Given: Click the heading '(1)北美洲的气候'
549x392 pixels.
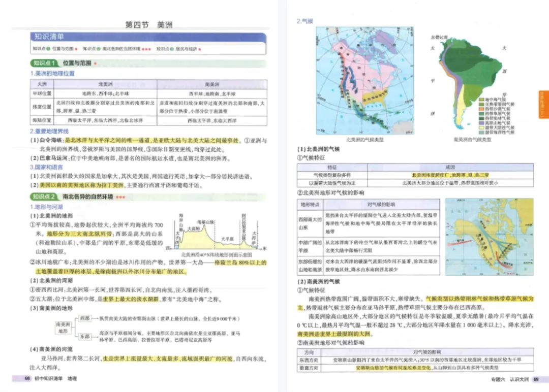Looking at the screenshot, I should (318, 149).
